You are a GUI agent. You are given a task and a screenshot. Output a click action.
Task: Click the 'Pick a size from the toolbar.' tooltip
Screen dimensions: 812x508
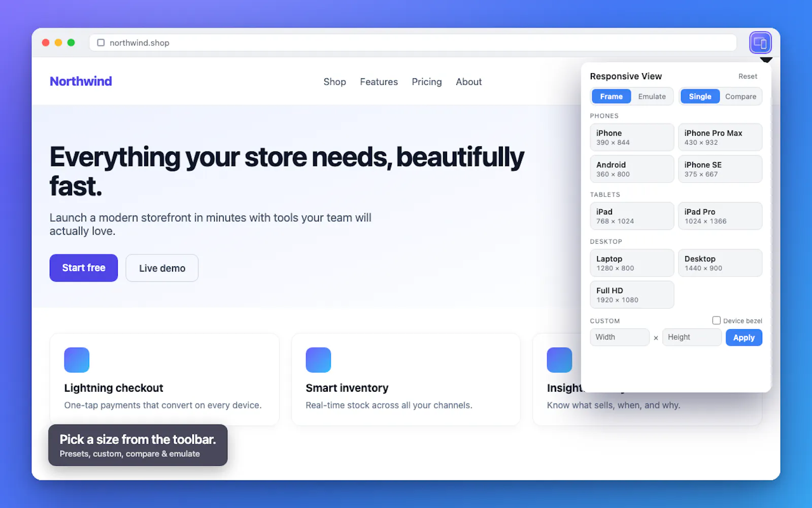[138, 445]
